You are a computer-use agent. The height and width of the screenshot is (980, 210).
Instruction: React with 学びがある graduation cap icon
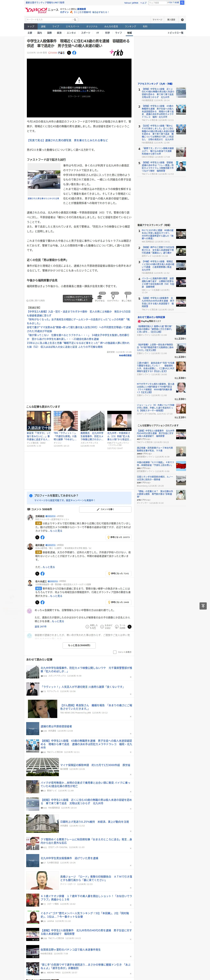point(100,297)
